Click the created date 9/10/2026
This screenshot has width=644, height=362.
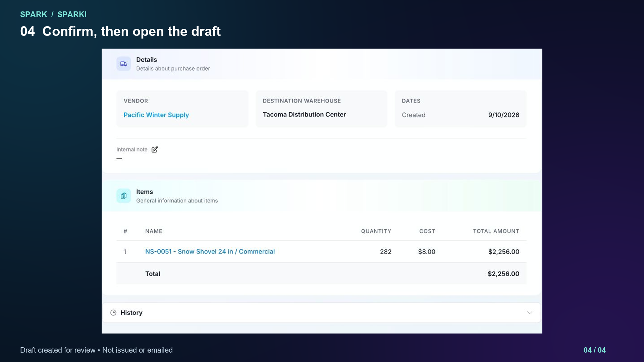click(504, 115)
